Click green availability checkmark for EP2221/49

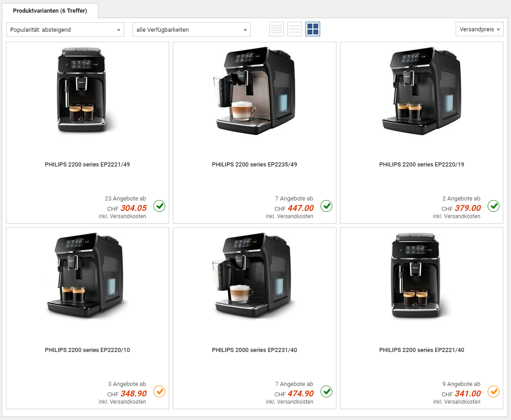click(159, 206)
